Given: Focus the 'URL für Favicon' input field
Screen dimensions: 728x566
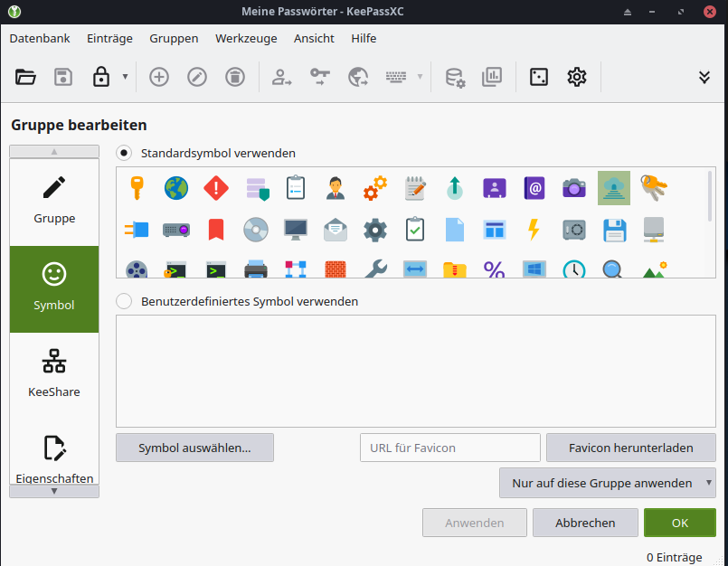Looking at the screenshot, I should pos(437,448).
